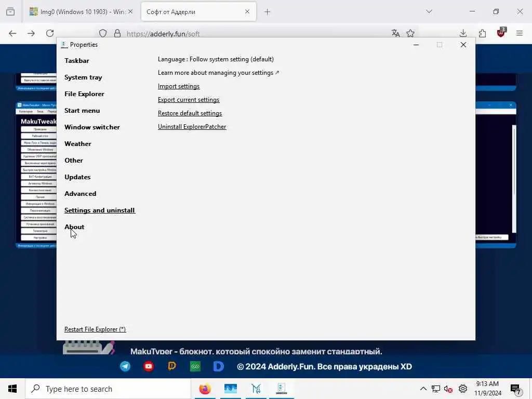This screenshot has width=532, height=399.
Task: Open the Taskbar settings section
Action: pos(77,61)
